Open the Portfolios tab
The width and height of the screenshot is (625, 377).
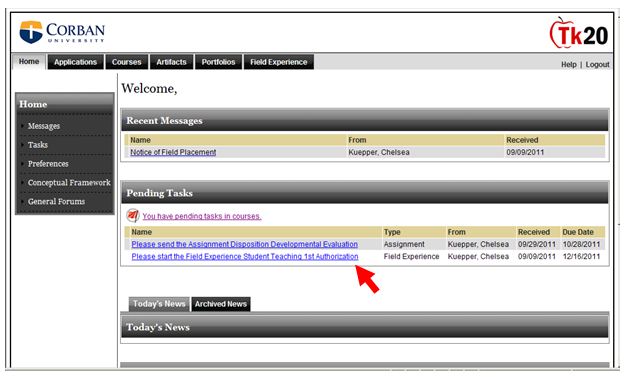coord(218,62)
